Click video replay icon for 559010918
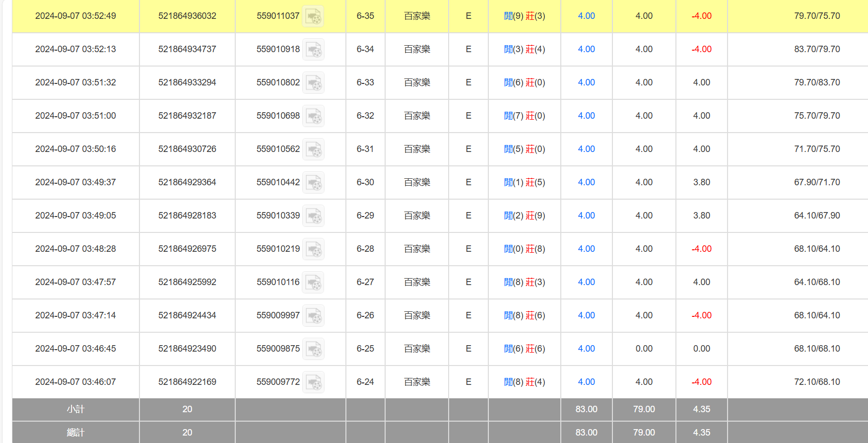 (313, 50)
